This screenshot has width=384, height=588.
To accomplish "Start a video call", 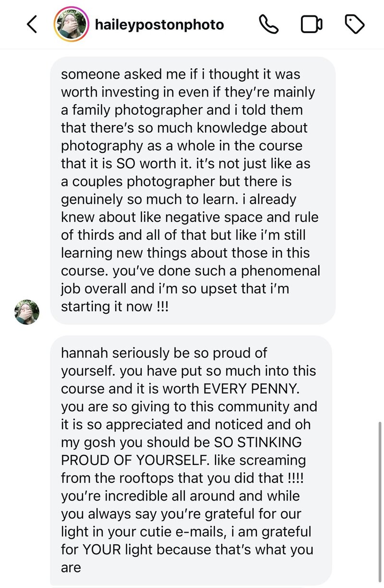I will (312, 24).
